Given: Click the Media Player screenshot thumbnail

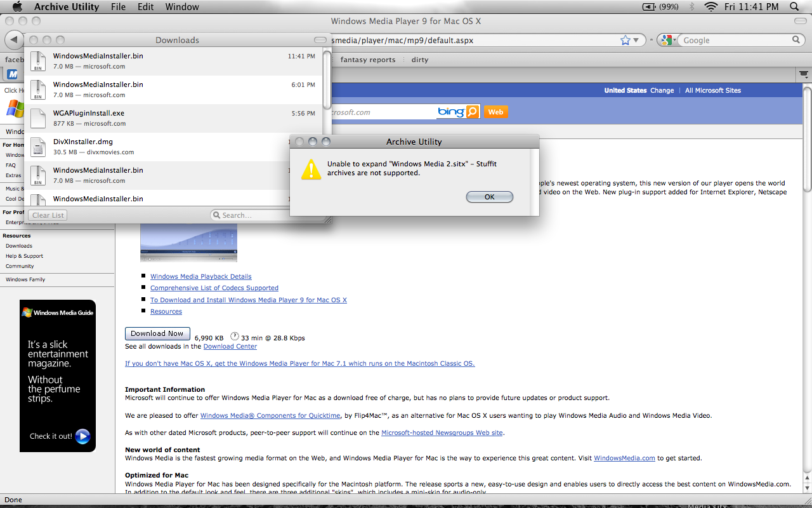Looking at the screenshot, I should coord(188,241).
